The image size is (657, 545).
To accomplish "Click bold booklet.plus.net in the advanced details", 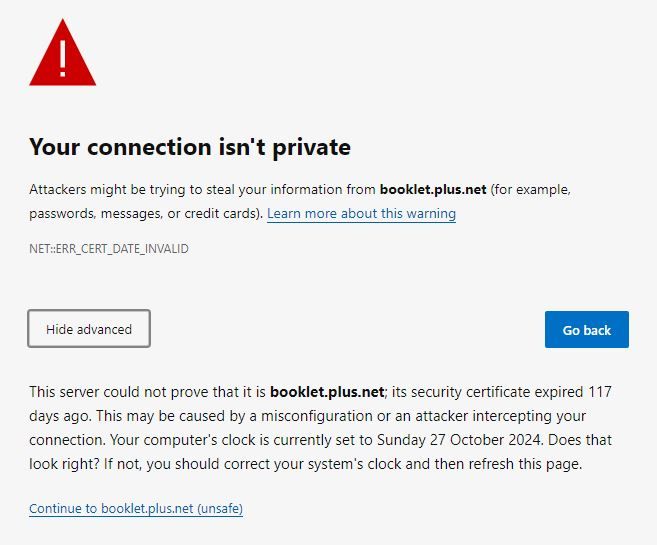I will [325, 392].
